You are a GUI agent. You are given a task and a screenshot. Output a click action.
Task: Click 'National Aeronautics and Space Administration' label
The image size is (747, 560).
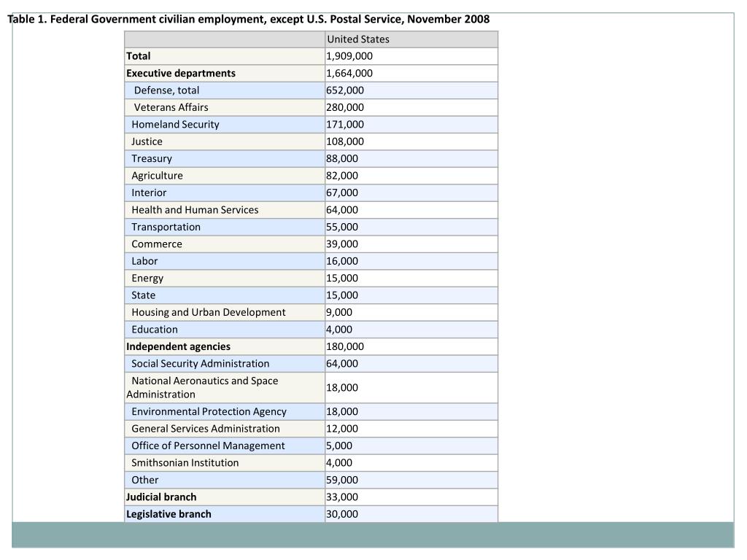pos(203,388)
